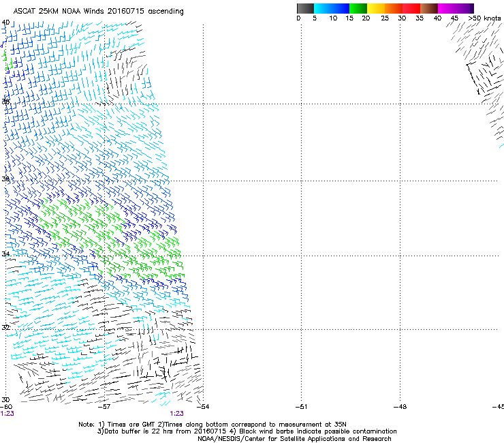The width and height of the screenshot is (504, 443).
Task: Click the latitude axis label "30"
Action: pyautogui.click(x=5, y=399)
